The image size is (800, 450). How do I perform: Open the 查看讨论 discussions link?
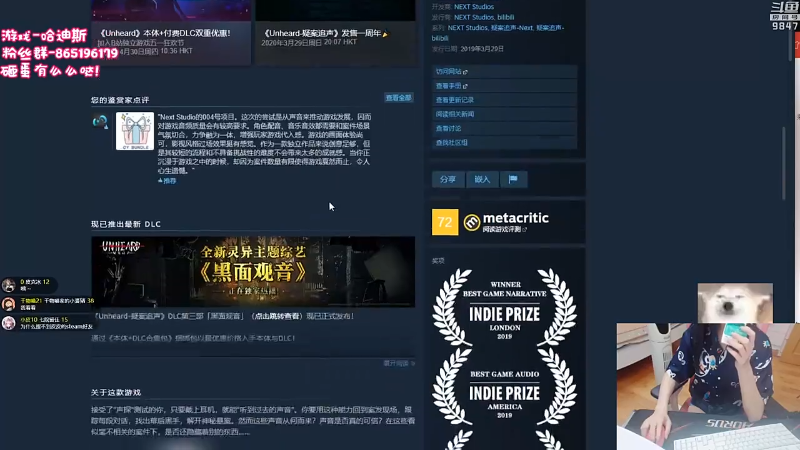point(504,129)
